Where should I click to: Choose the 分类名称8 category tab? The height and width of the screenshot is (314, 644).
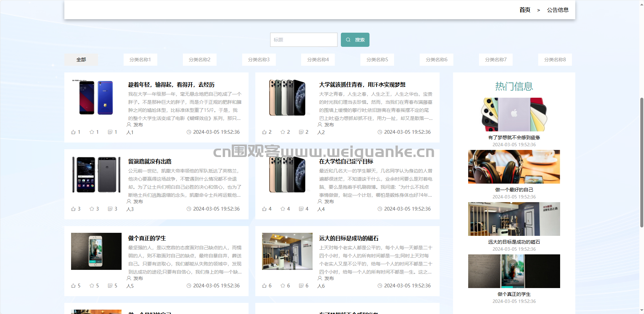click(x=555, y=60)
